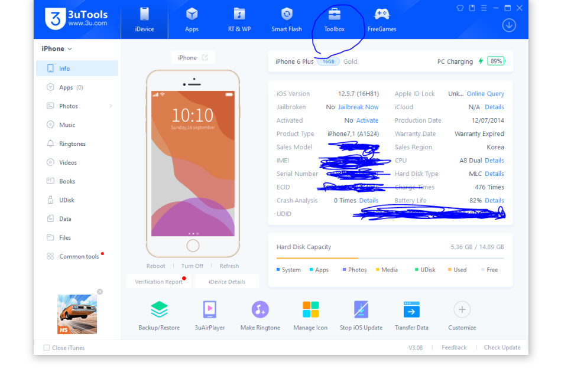Screen dimensions: 571x392
Task: Select Info in the sidebar
Action: pos(77,68)
